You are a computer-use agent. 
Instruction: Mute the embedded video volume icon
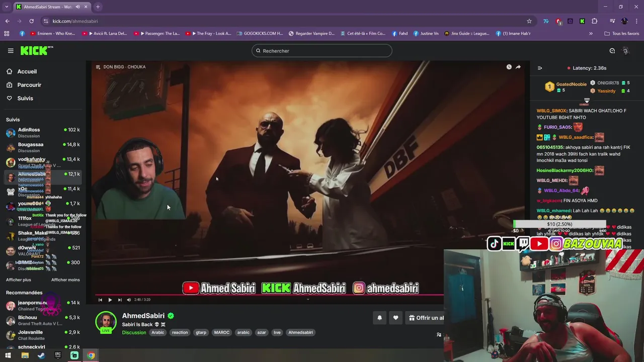click(129, 300)
